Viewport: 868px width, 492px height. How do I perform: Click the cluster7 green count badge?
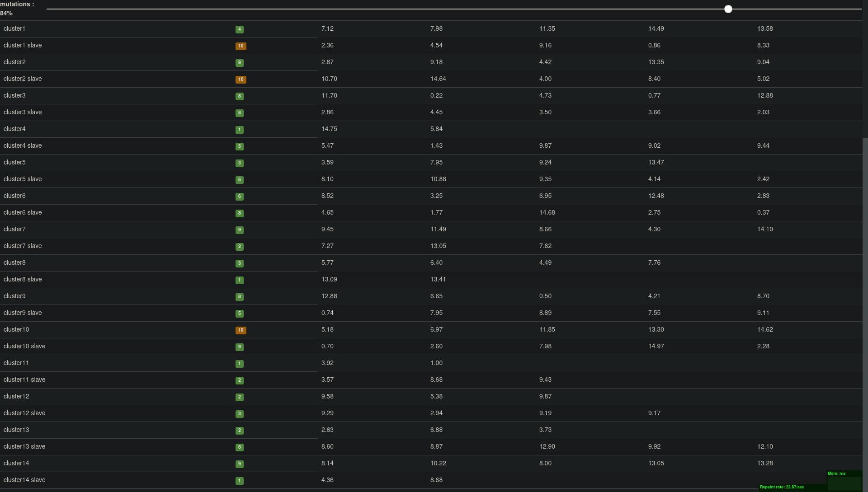[x=240, y=230]
